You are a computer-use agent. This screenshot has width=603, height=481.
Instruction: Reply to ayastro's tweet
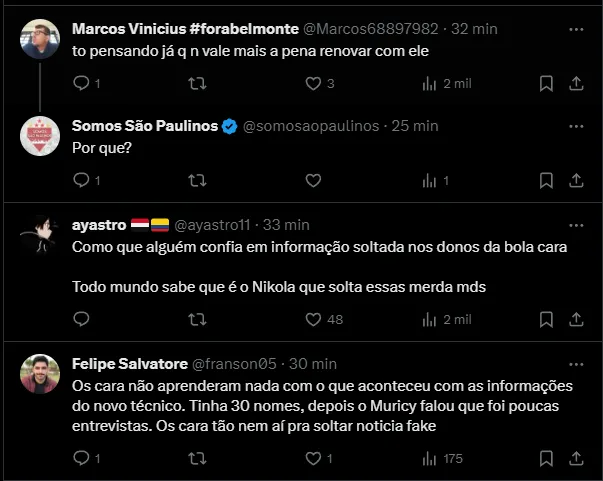point(82,319)
